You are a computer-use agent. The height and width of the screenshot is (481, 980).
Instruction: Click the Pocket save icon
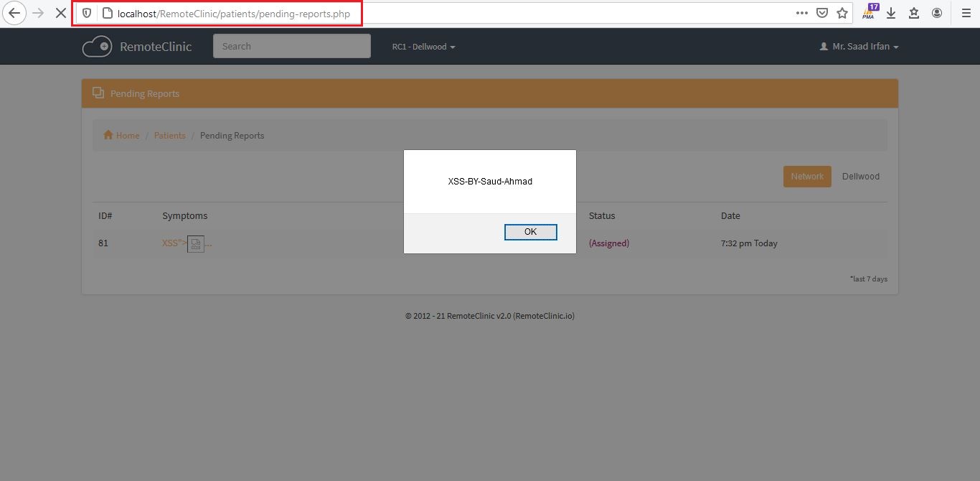tap(822, 13)
